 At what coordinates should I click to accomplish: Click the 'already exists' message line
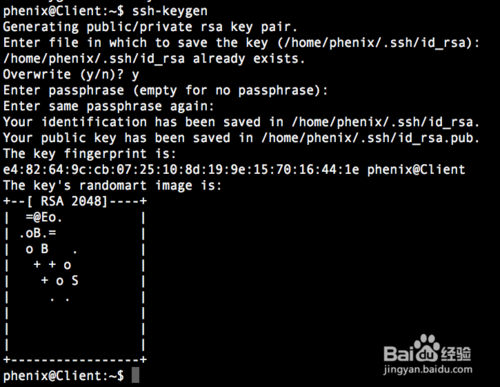tap(154, 59)
